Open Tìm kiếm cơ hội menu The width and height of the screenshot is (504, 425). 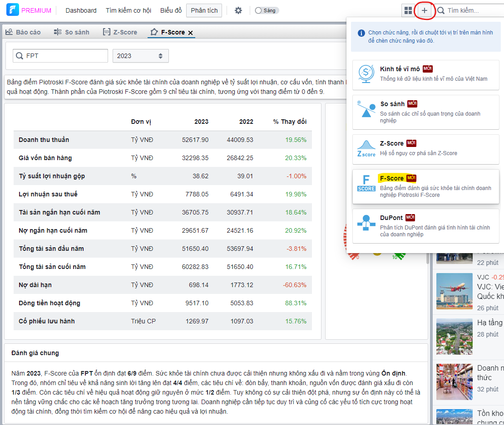click(x=128, y=10)
